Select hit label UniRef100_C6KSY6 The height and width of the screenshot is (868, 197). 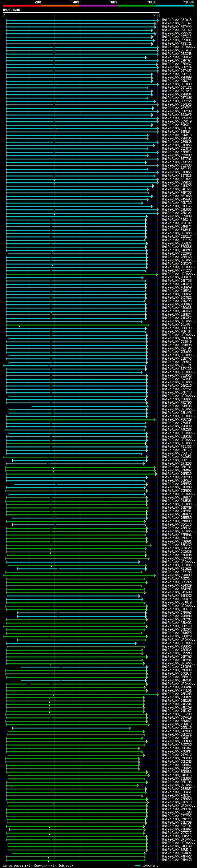tap(177, 836)
